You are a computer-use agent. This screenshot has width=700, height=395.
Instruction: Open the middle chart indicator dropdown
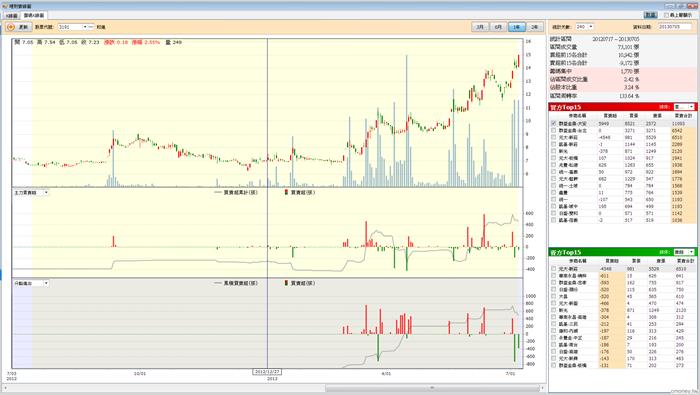31,193
